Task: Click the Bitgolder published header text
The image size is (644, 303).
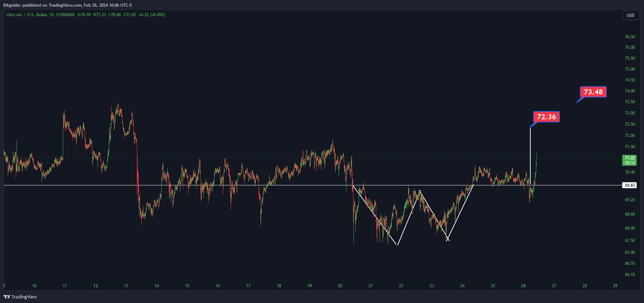Action: click(68, 5)
